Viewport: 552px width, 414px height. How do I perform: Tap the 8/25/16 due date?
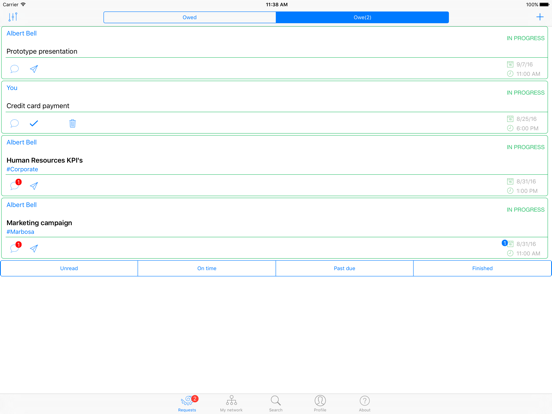(x=526, y=119)
